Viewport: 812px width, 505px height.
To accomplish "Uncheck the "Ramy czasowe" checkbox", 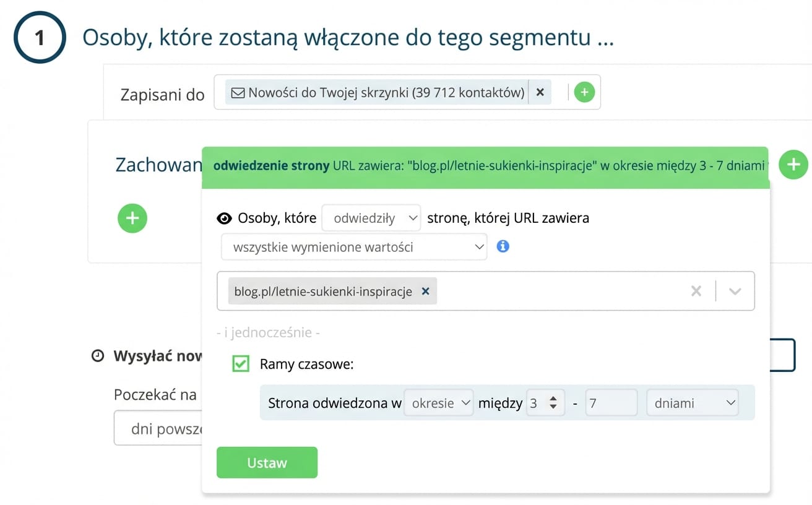I will [240, 364].
